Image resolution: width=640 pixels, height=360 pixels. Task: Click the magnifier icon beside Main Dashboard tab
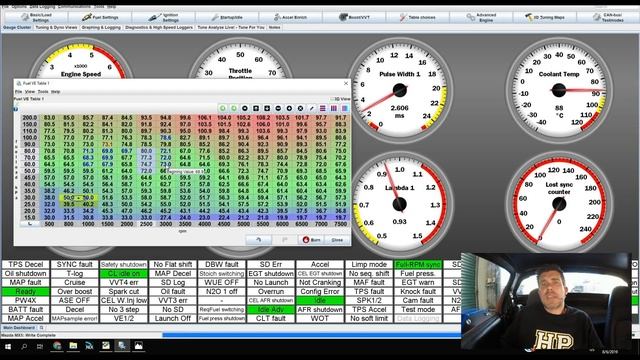[x=41, y=328]
